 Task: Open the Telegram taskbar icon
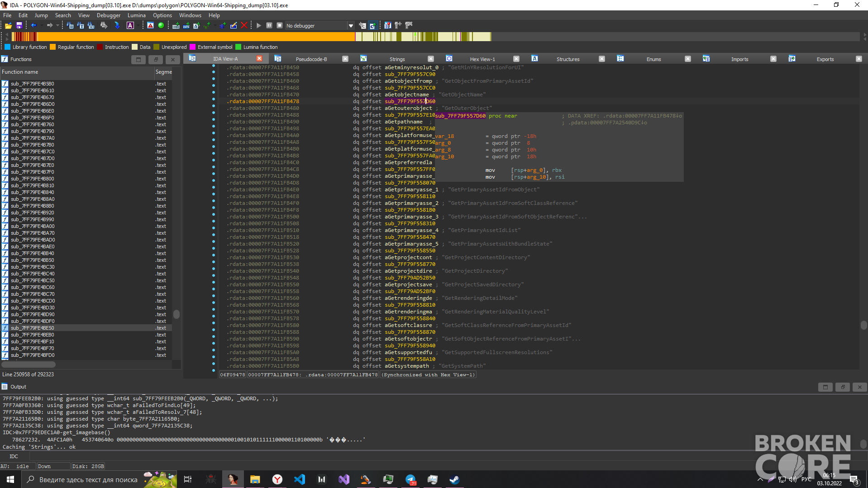[410, 479]
